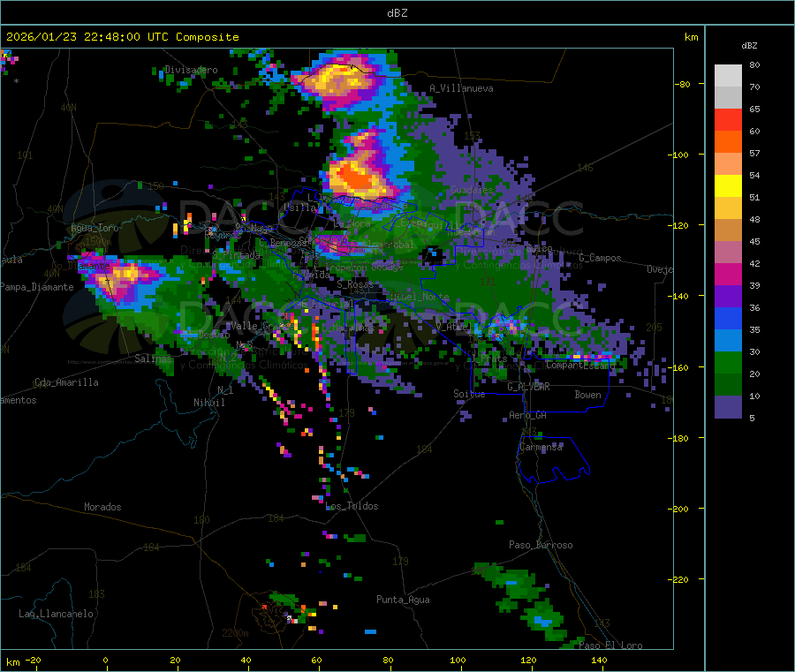Click the 'G_Campos' map label

click(601, 258)
